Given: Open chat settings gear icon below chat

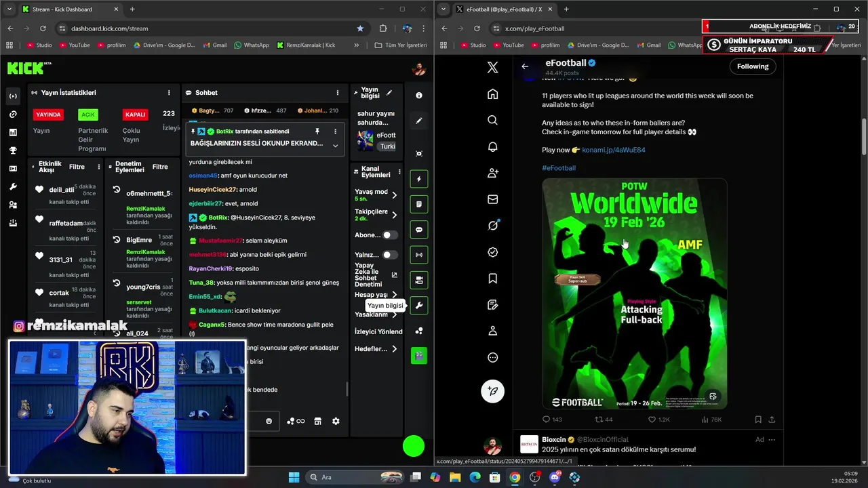Looking at the screenshot, I should (336, 422).
